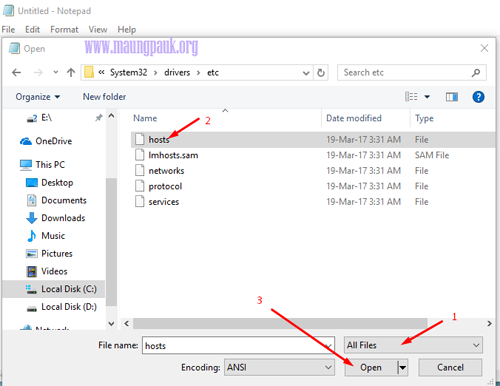Toggle the preview pane icon
This screenshot has width=500, height=386.
452,97
